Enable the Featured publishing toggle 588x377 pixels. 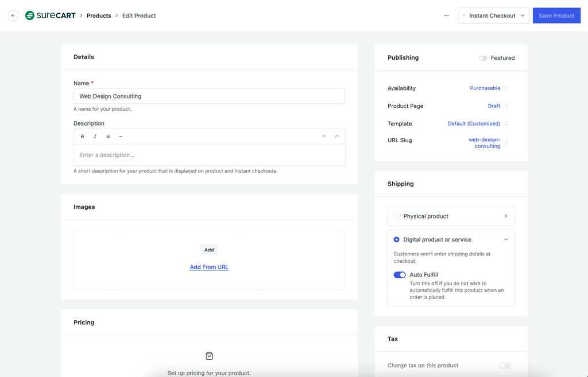[483, 57]
